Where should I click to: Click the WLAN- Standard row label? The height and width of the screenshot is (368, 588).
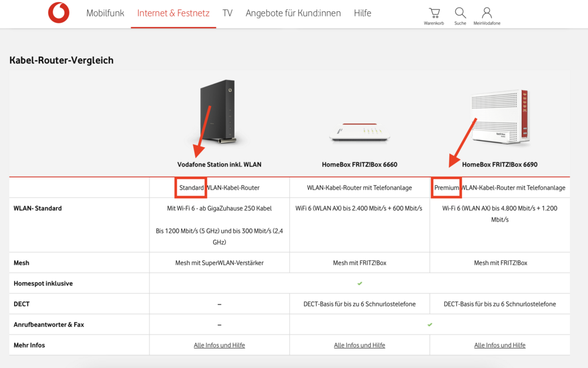pyautogui.click(x=38, y=208)
